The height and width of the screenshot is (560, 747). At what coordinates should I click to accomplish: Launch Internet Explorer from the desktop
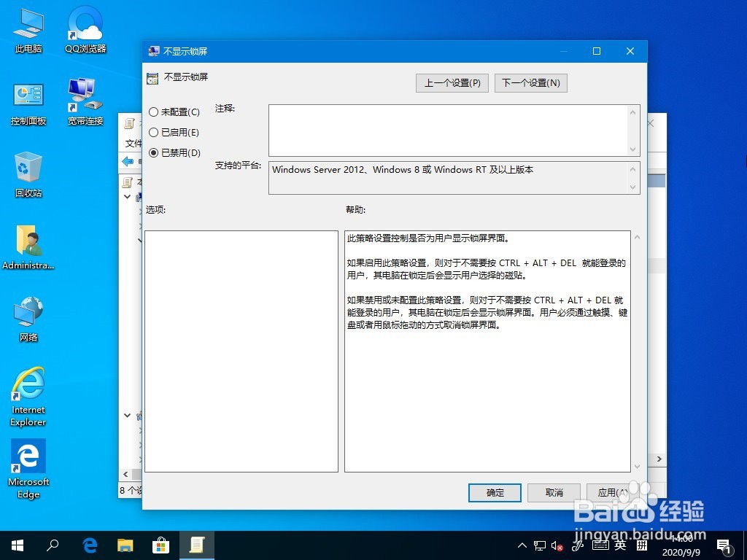coord(28,386)
